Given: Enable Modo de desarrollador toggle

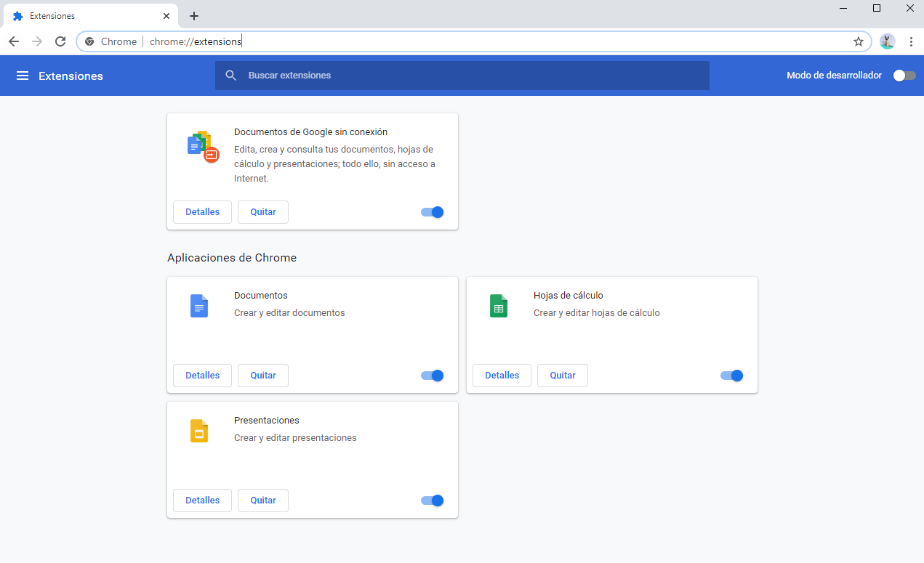Looking at the screenshot, I should [x=904, y=76].
